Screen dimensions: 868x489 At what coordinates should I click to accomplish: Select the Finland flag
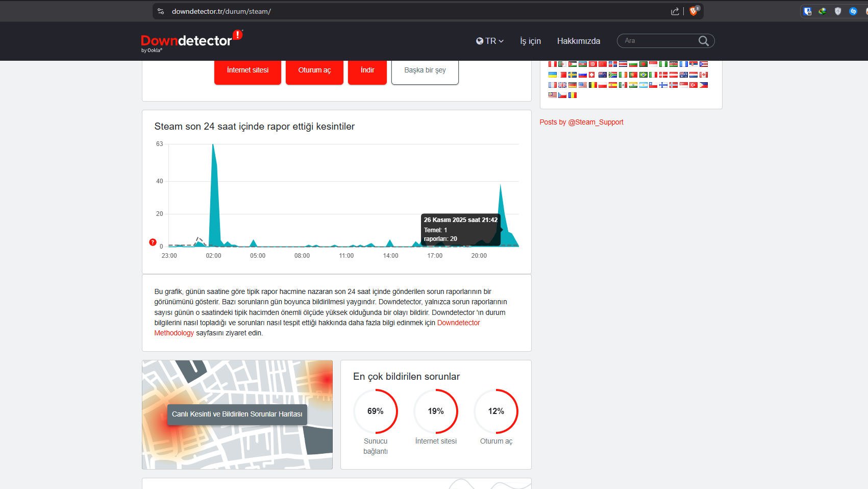(x=663, y=85)
